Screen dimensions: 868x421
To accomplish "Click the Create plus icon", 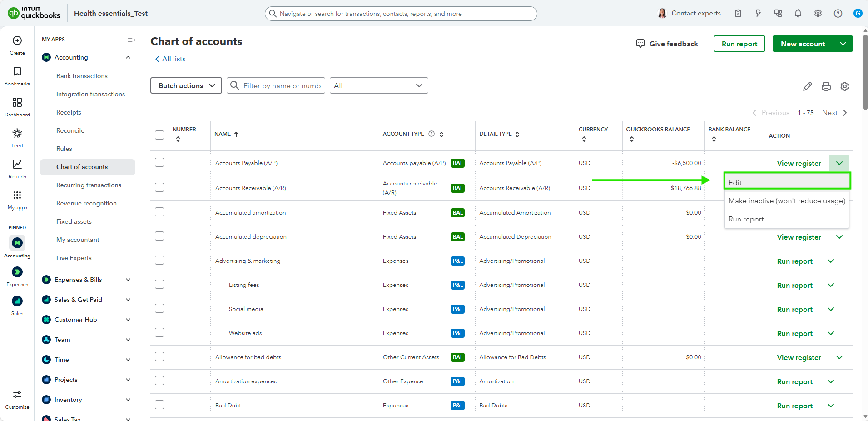I will click(17, 45).
